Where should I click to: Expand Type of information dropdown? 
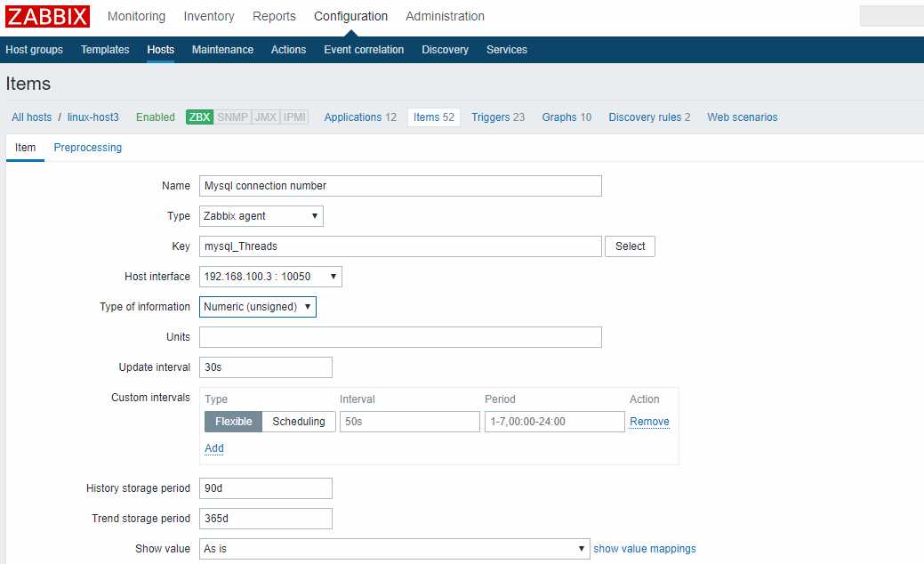[x=258, y=307]
